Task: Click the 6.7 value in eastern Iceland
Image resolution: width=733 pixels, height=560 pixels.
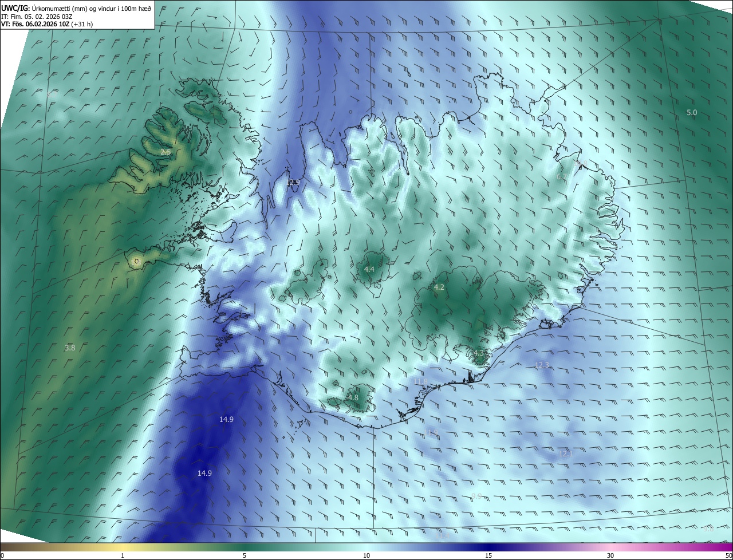Action: [562, 177]
